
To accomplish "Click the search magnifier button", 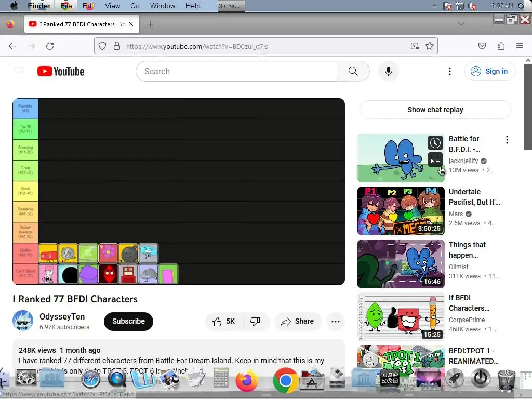I will pyautogui.click(x=353, y=71).
